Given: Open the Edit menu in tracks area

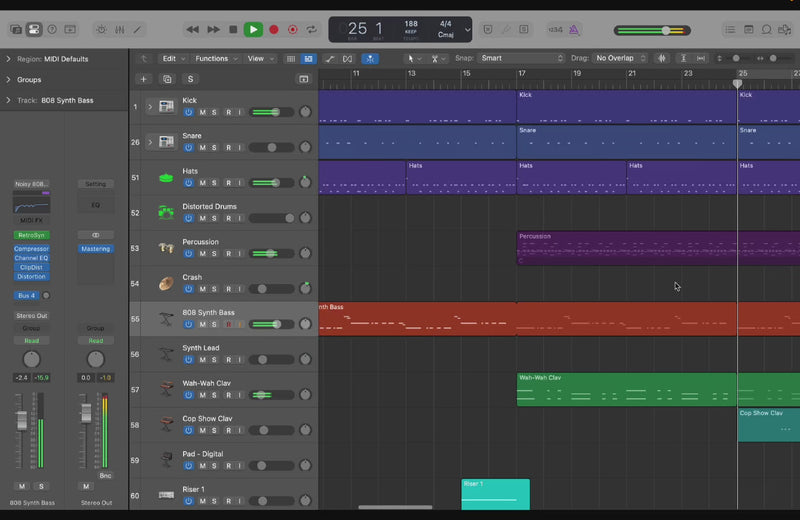Looking at the screenshot, I should 174,59.
